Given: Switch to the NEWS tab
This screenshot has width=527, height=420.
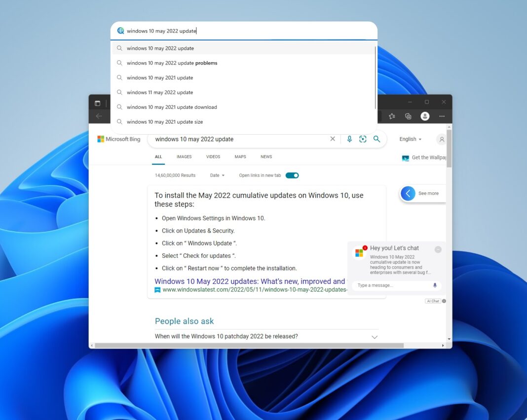Looking at the screenshot, I should [x=266, y=156].
